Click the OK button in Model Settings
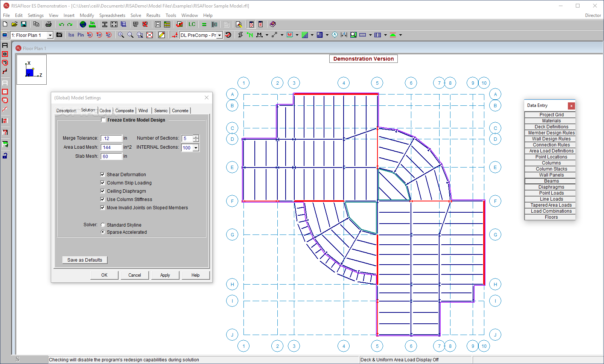The height and width of the screenshot is (364, 604). pos(104,275)
